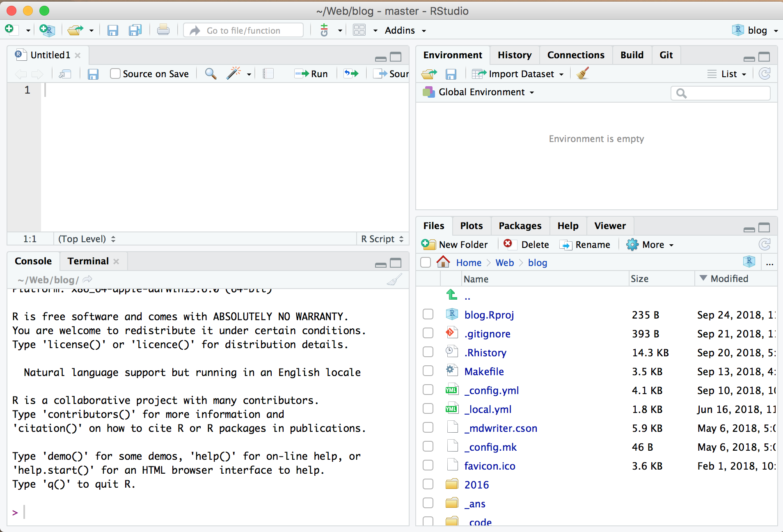Open the blog.Rproj file link

(x=489, y=315)
